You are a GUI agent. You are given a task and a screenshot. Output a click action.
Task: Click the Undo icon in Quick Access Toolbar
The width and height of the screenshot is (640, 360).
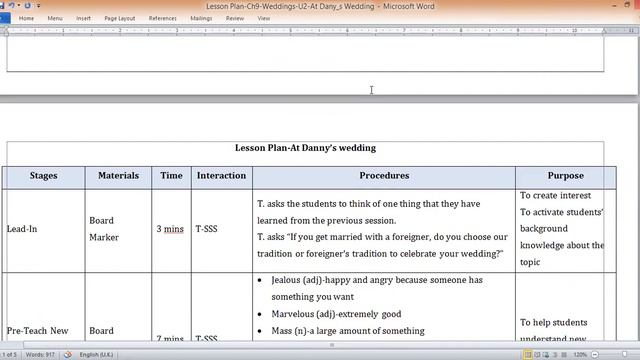tap(11, 5)
